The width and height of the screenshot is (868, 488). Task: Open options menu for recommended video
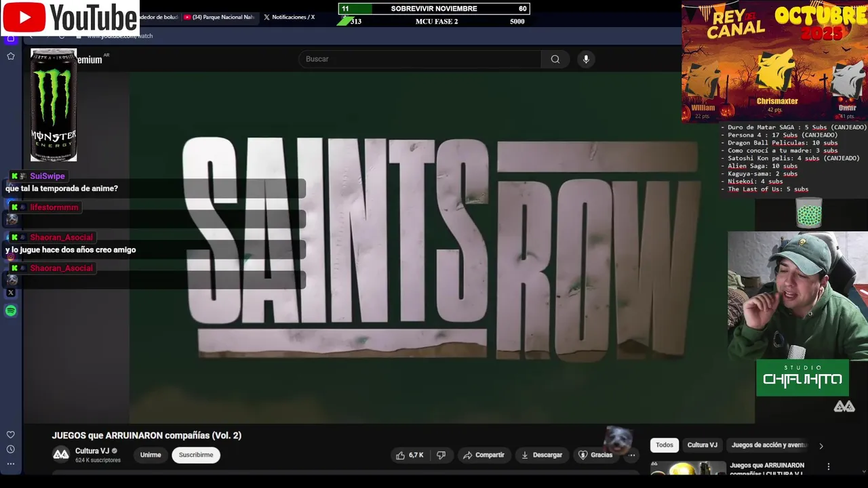point(828,466)
